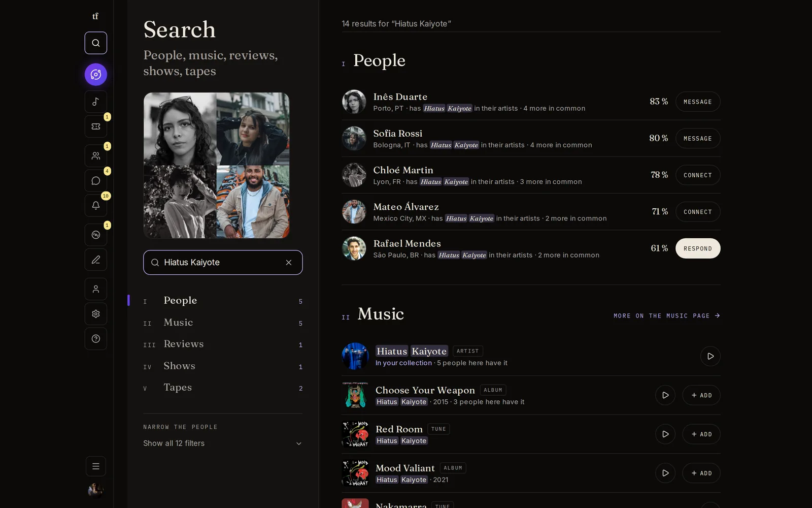
Task: Open Red Room tune cover art
Action: [x=355, y=434]
